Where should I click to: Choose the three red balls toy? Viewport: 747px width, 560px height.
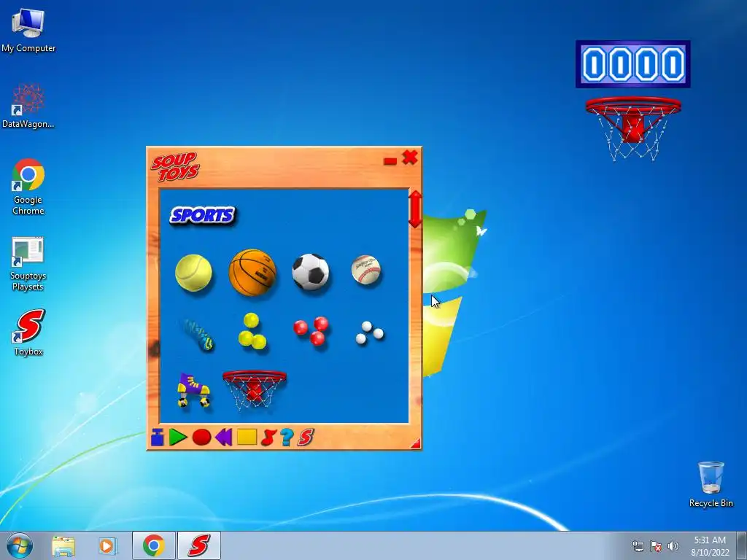point(311,330)
